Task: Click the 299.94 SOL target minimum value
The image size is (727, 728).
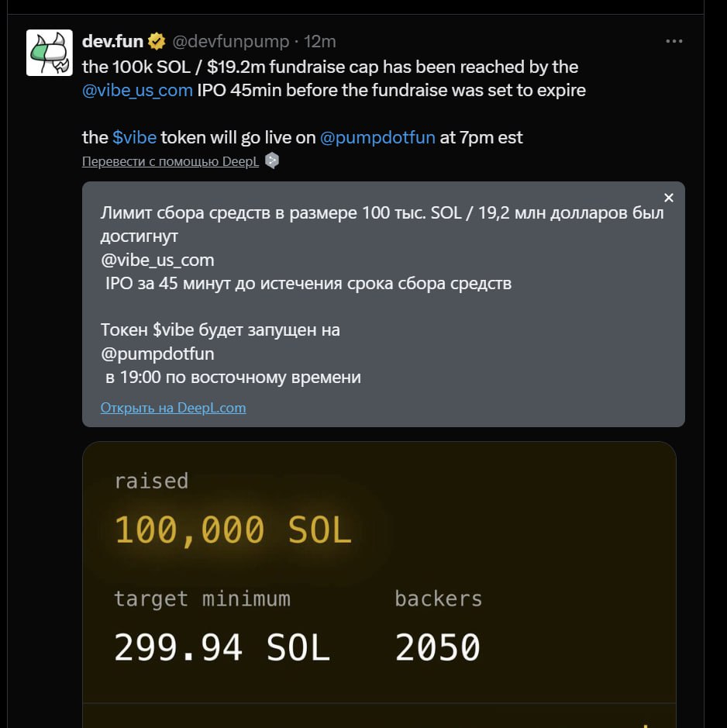Action: point(222,647)
